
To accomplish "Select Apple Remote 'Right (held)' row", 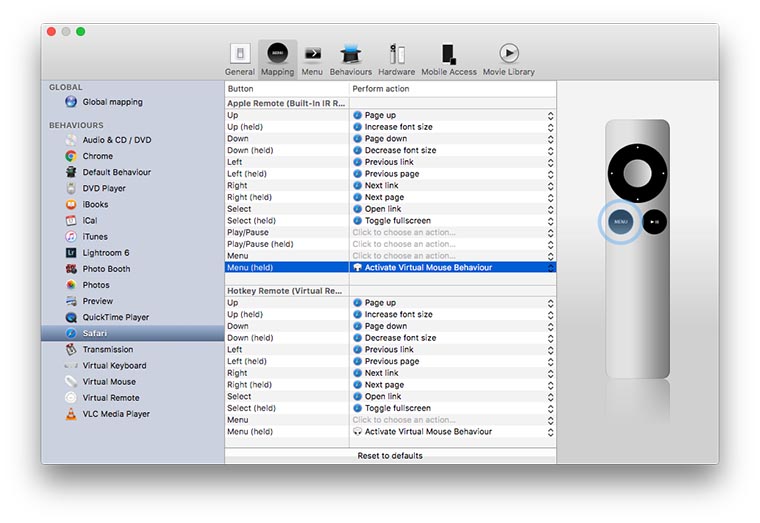I will pos(390,197).
